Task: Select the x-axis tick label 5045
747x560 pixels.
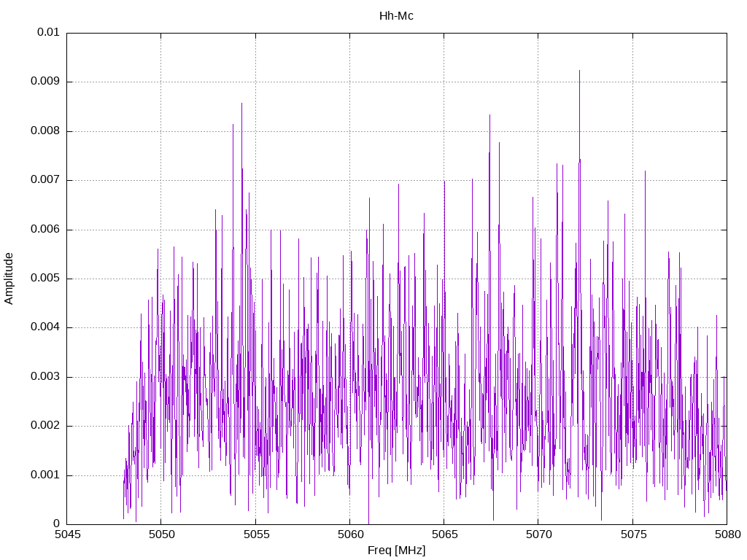Action: 67,534
